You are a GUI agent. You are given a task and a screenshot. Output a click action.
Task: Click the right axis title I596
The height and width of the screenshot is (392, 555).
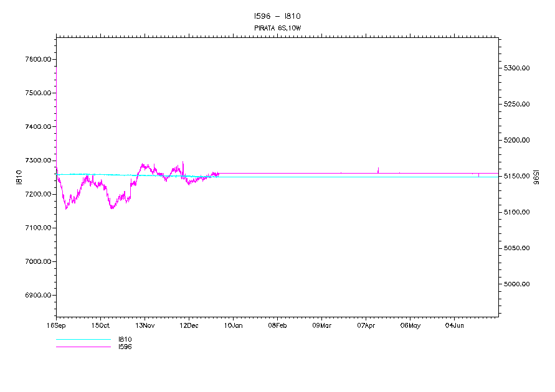(534, 177)
